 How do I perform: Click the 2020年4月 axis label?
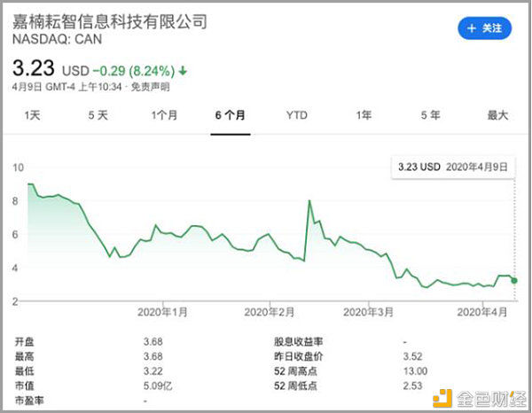click(482, 312)
